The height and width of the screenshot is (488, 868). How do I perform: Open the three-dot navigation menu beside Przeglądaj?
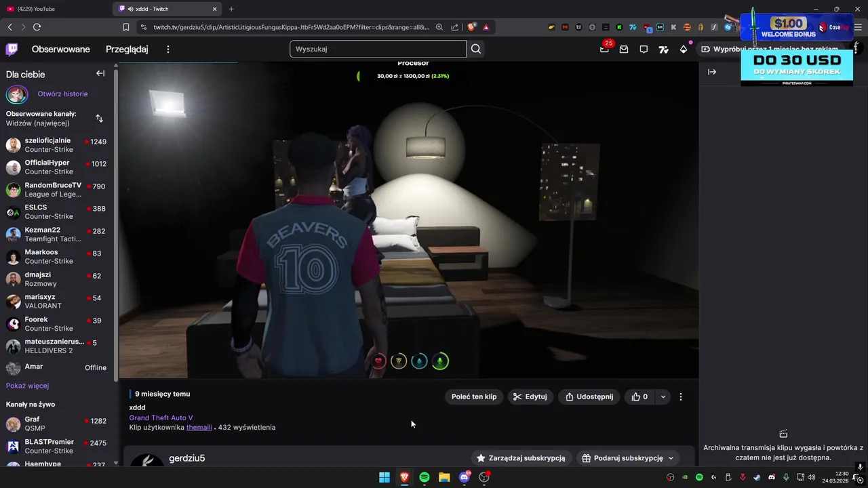tap(168, 49)
